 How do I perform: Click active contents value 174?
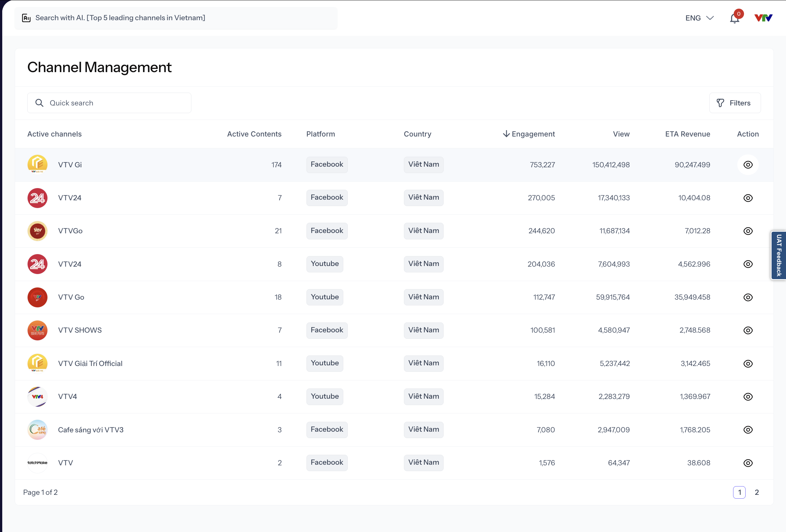pos(276,165)
